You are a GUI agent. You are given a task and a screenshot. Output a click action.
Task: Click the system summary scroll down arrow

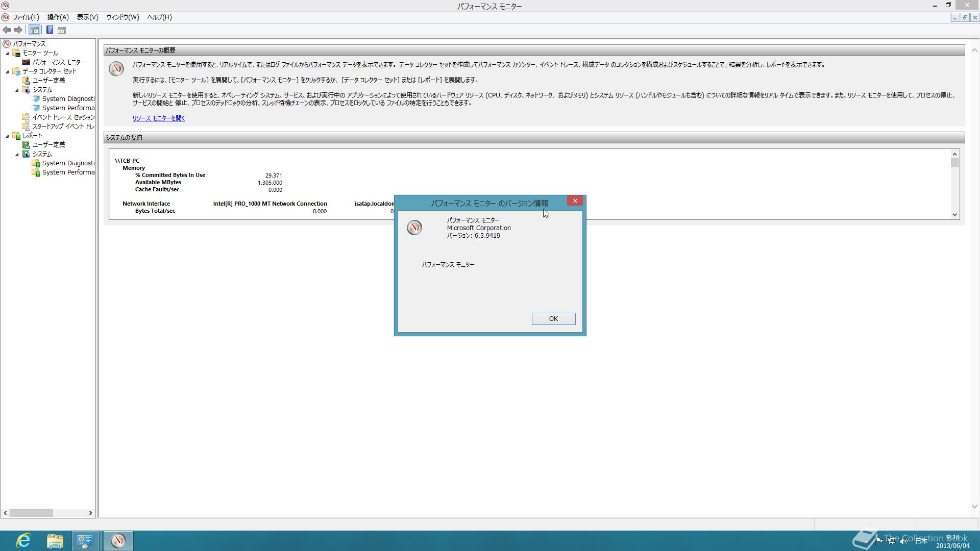(954, 215)
